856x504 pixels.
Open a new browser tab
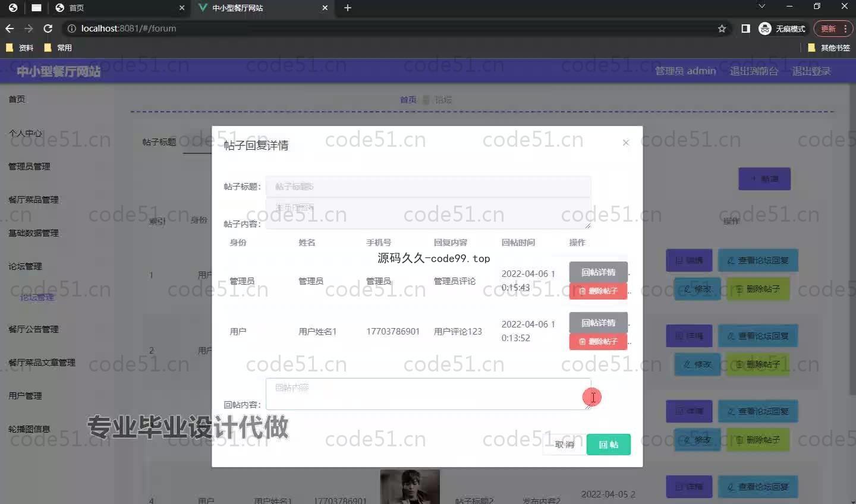coord(348,8)
